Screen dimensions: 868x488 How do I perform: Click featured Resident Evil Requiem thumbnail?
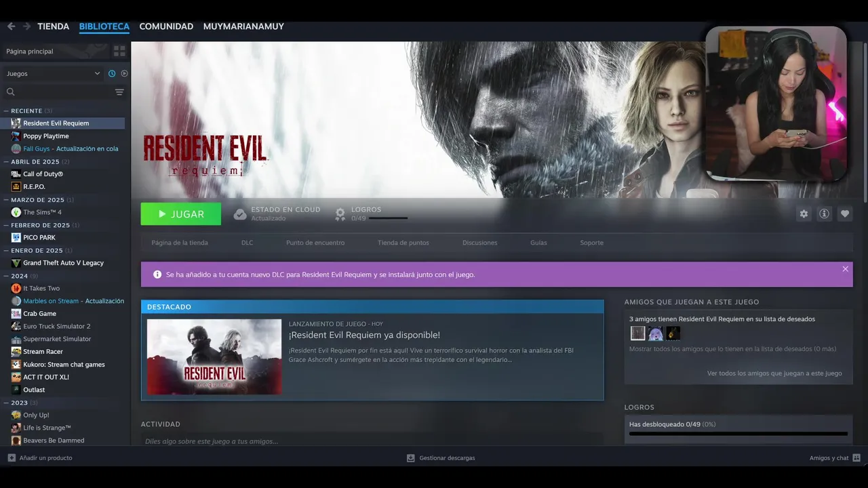[x=214, y=357]
